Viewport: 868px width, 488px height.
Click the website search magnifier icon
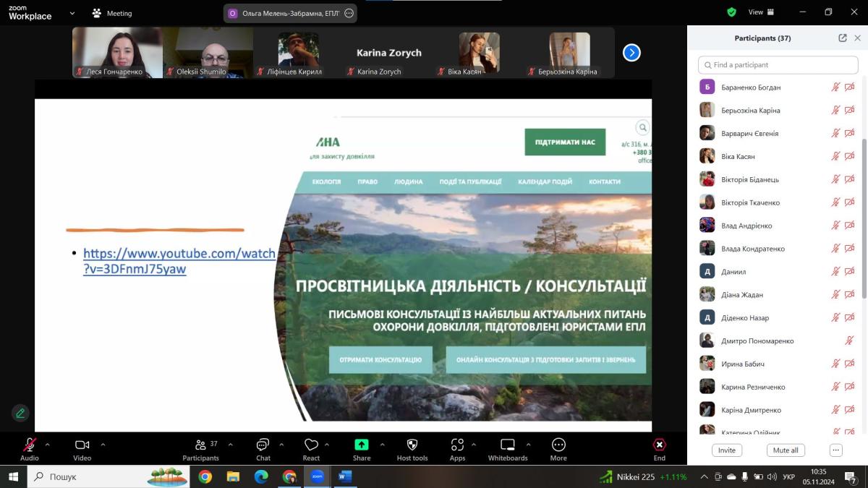pos(642,128)
